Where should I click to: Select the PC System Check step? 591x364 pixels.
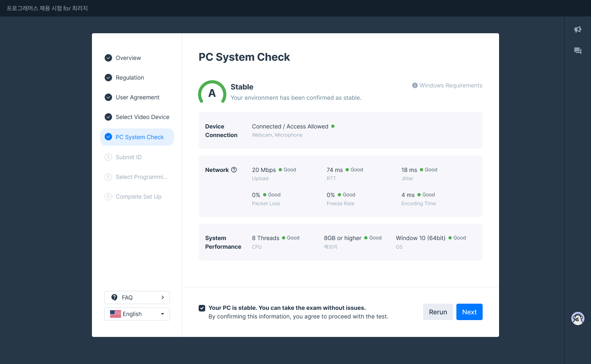coord(140,137)
